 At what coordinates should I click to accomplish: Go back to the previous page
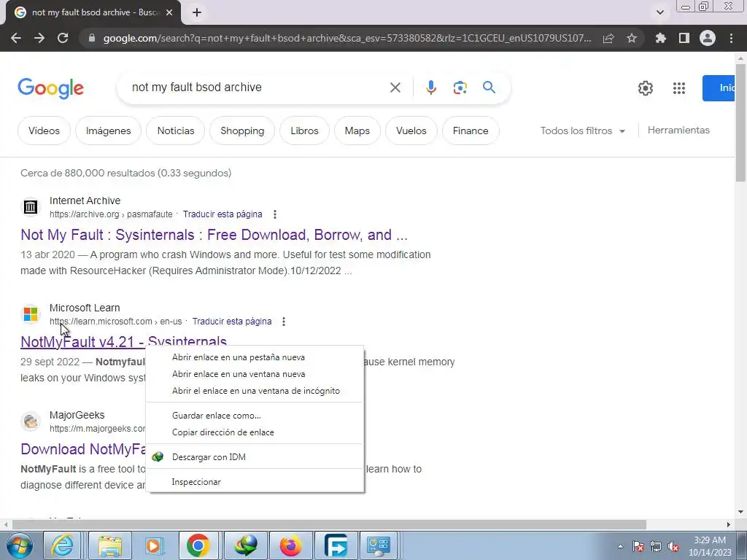click(x=16, y=38)
